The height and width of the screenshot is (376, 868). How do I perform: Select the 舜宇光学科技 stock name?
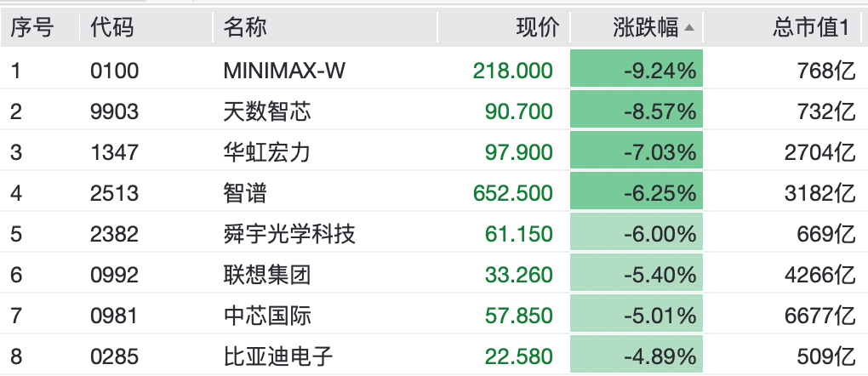click(x=289, y=234)
